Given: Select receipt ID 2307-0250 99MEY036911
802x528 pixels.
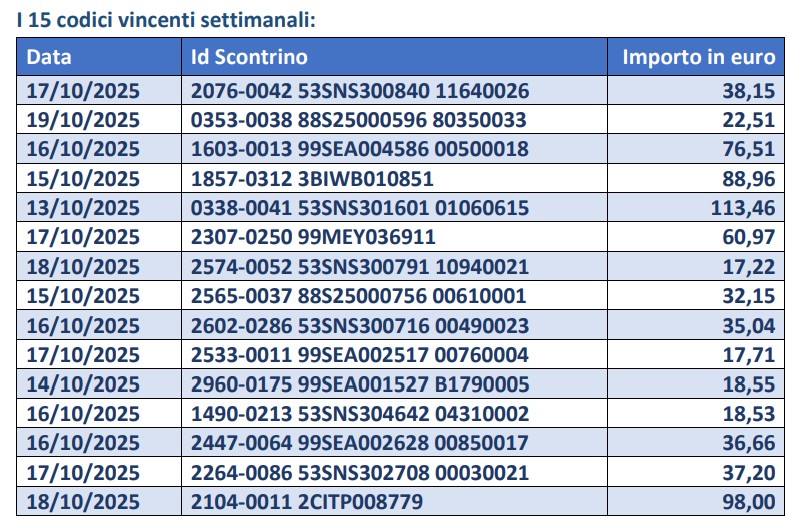Looking at the screenshot, I should pos(313,236).
